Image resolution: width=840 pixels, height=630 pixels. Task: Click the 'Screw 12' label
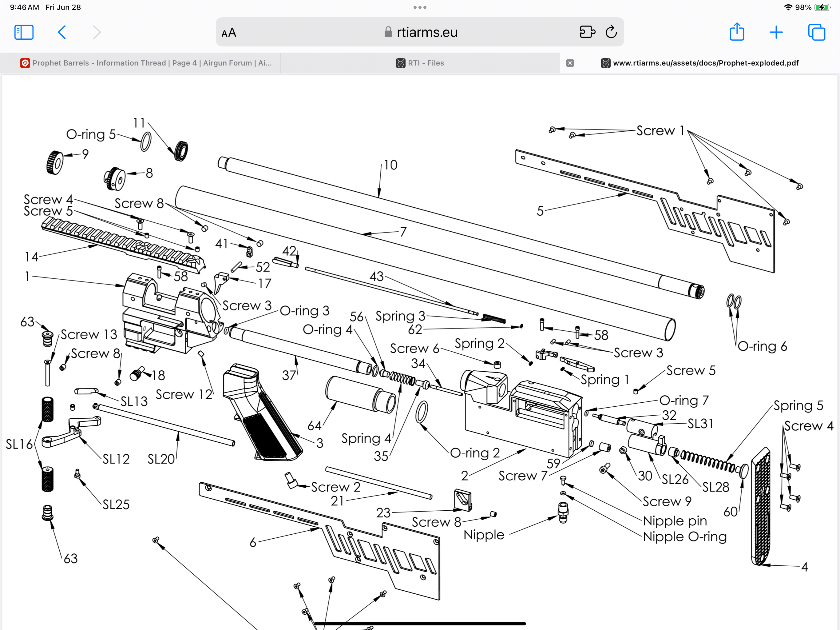pos(184,394)
